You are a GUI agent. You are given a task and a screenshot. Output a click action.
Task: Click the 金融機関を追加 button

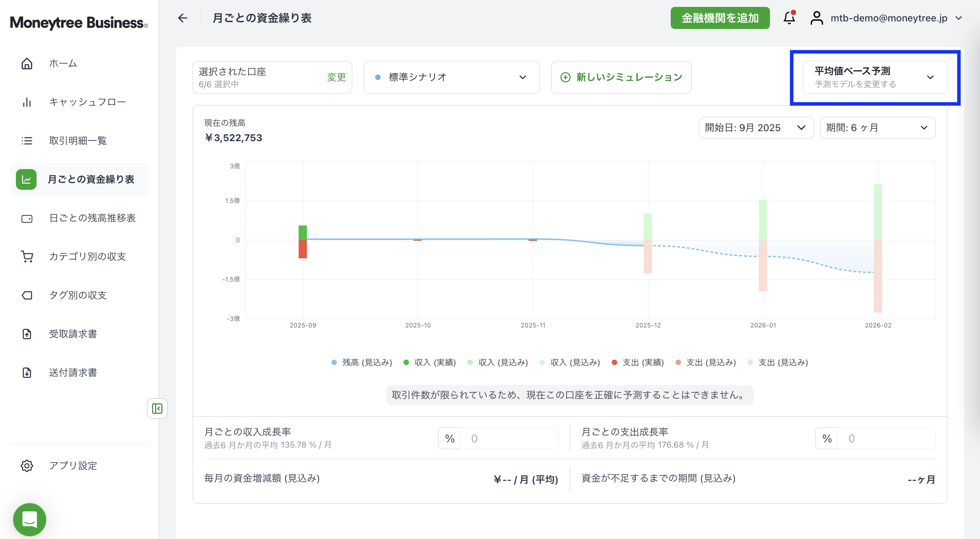[x=720, y=18]
